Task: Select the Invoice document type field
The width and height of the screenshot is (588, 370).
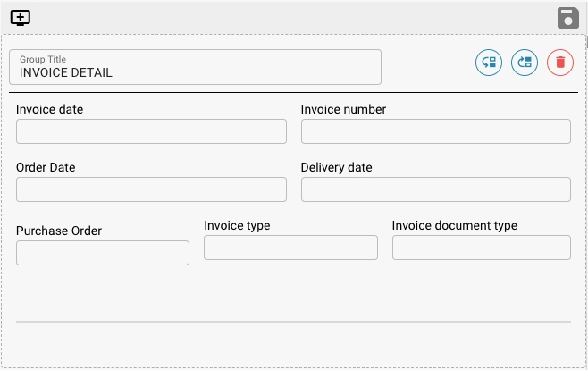Action: point(481,248)
